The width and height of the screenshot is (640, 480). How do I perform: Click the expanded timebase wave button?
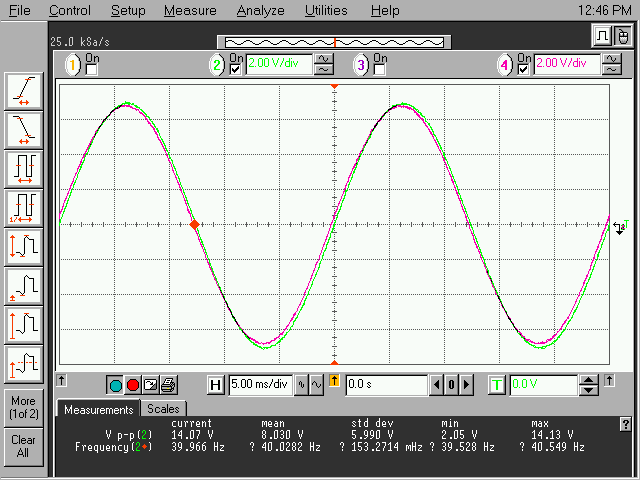(316, 385)
